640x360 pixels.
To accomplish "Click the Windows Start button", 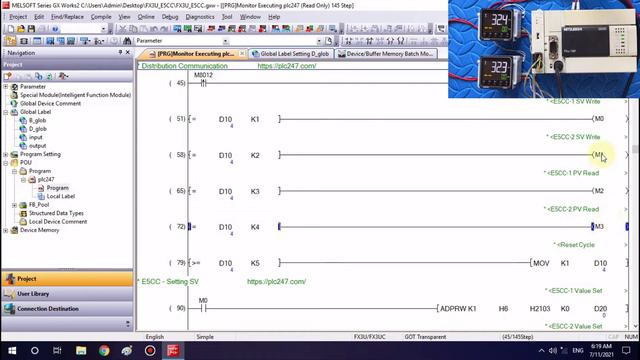I will click(12, 351).
